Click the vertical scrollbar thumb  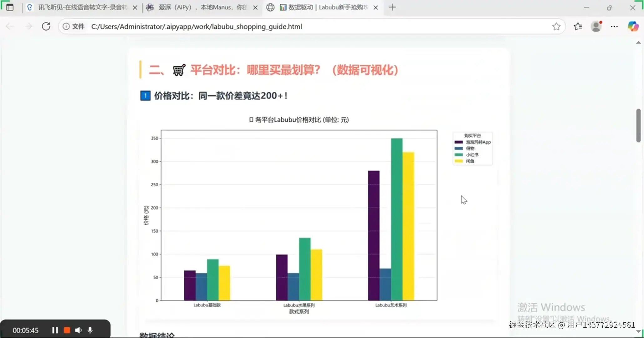[638, 125]
